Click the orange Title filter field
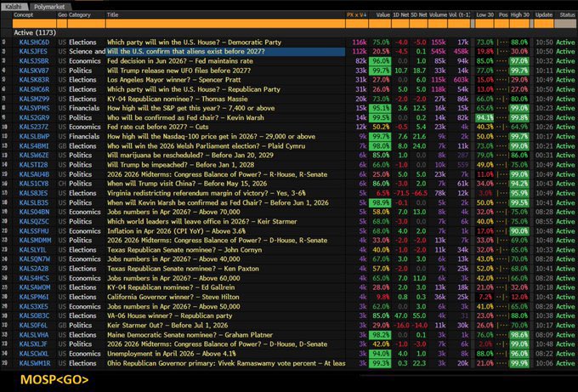 click(x=225, y=24)
